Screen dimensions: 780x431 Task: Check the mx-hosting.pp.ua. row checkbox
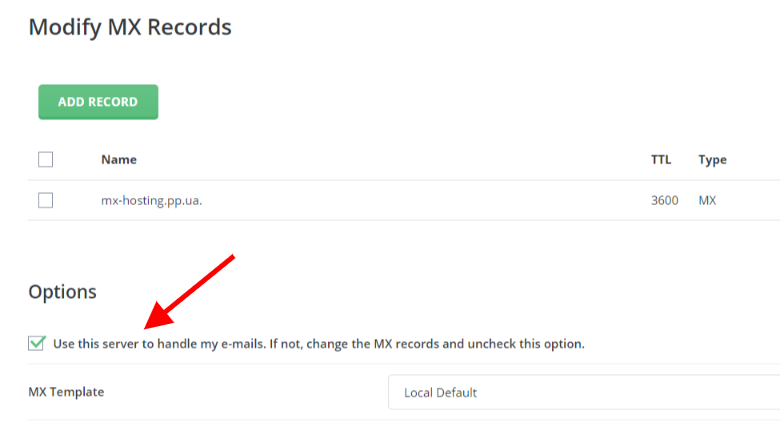[45, 200]
